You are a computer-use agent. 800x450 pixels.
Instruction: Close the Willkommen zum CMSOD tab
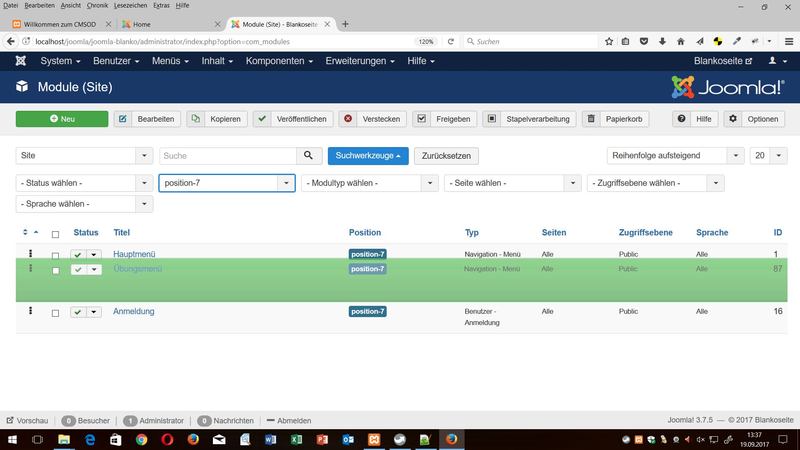click(108, 24)
